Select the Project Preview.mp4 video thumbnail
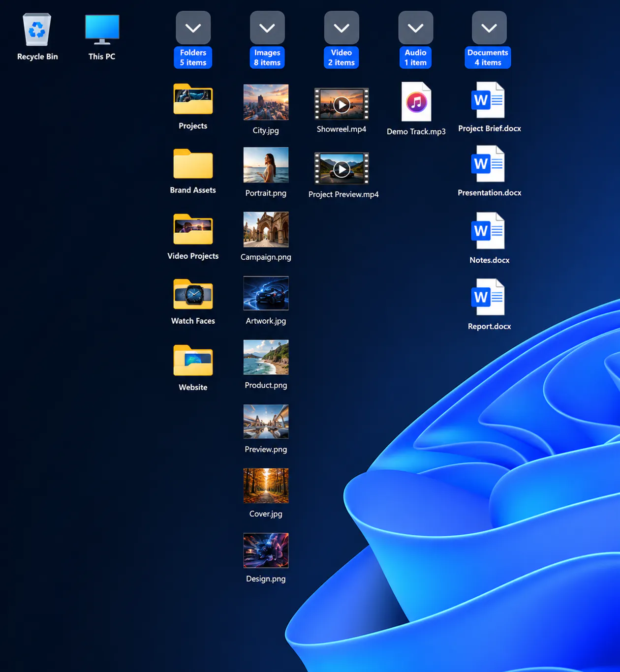Viewport: 620px width, 672px height. [x=341, y=168]
